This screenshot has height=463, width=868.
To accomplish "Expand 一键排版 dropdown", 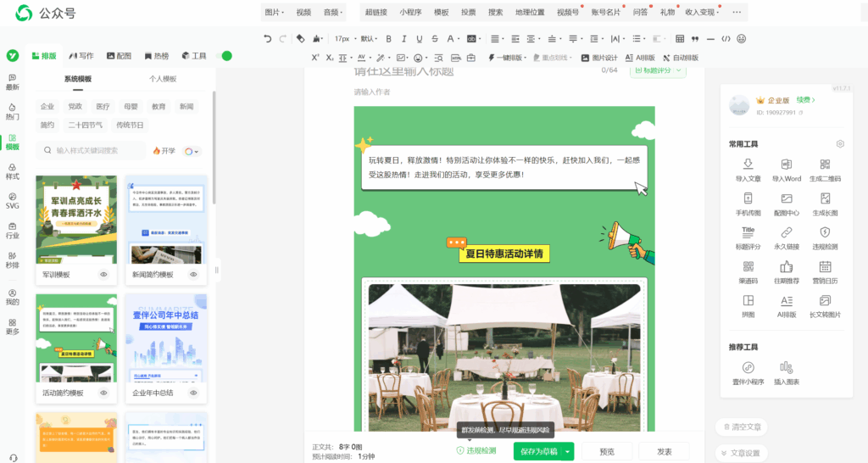I will click(x=507, y=58).
